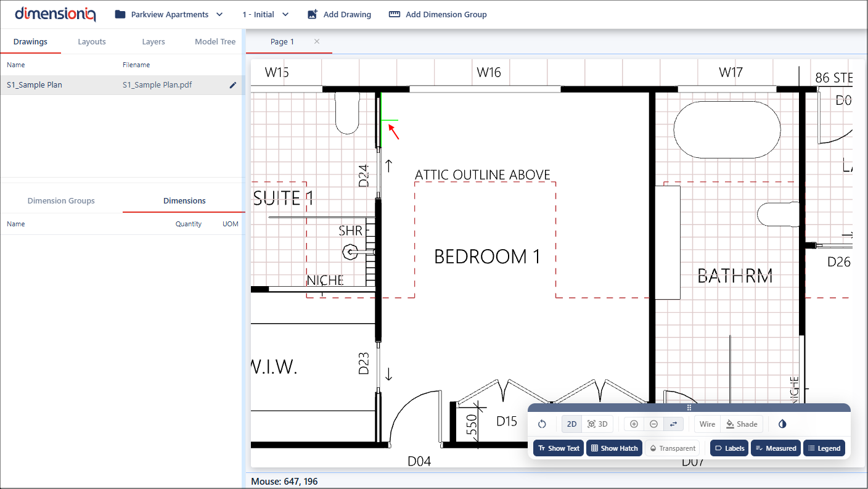Click the reset view rotate icon
Viewport: 868px width, 489px height.
542,424
